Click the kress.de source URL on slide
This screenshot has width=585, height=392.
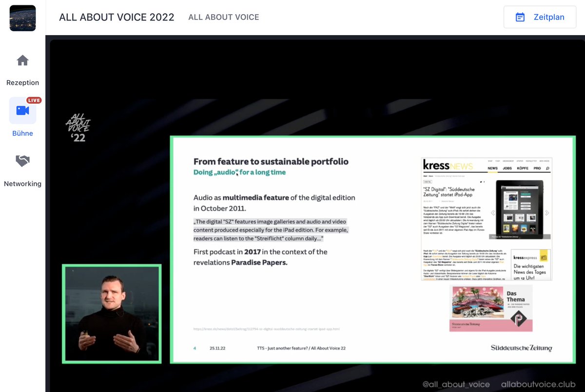click(266, 329)
